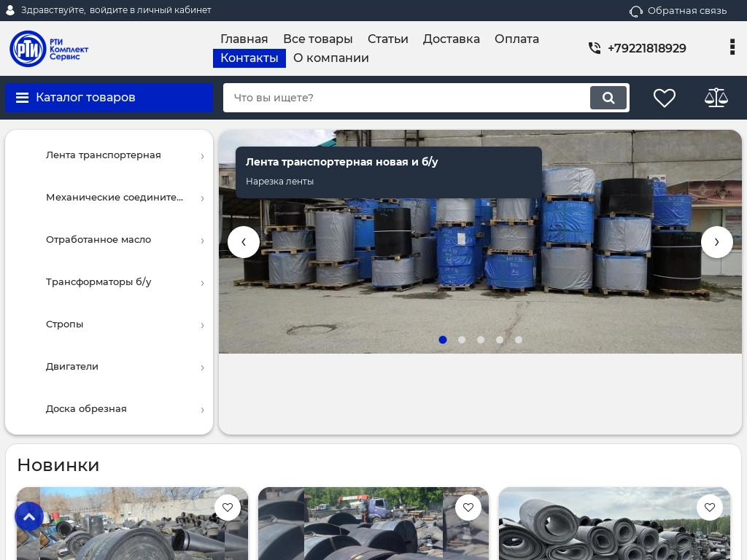Open 'Доставка' menu item
The height and width of the screenshot is (560, 747).
pos(451,39)
